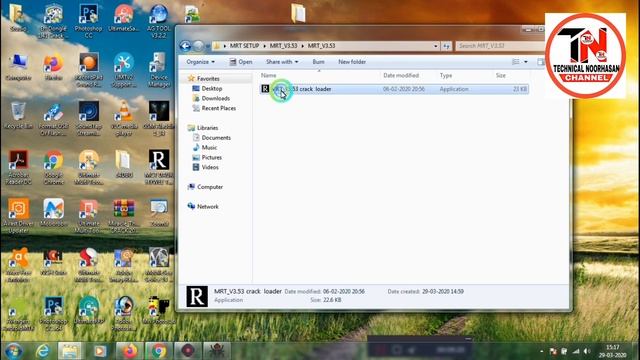
Task: Select Device Manager desktop shortcut
Action: 159,69
